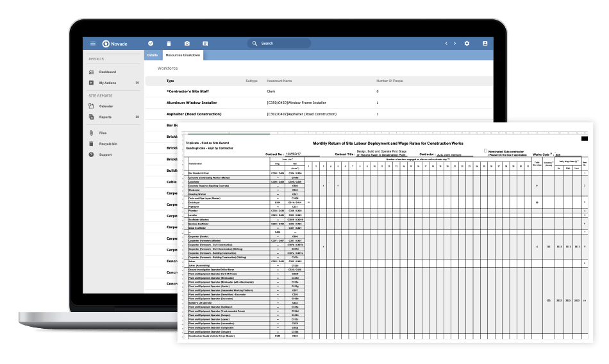
Task: Open the comments chat icon in toolbar
Action: [x=205, y=44]
